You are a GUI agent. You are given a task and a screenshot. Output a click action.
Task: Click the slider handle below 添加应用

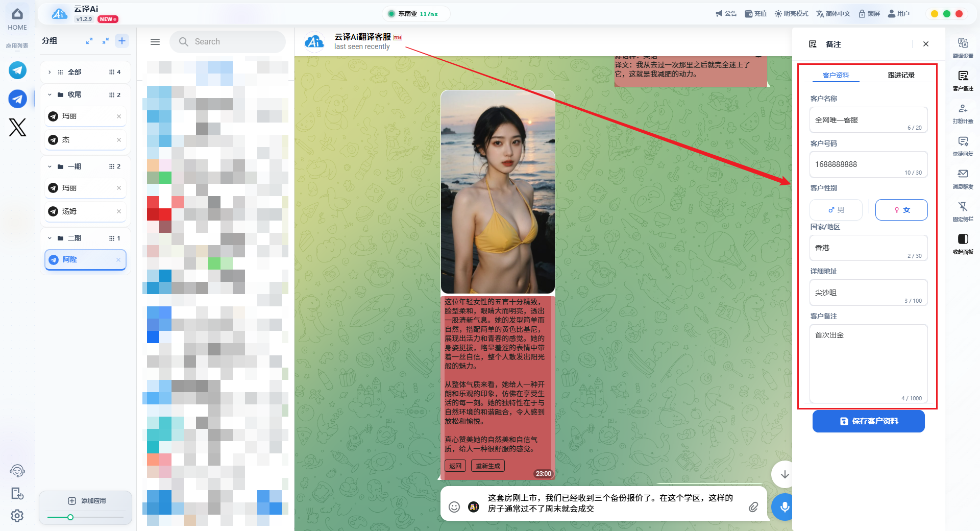click(x=70, y=517)
